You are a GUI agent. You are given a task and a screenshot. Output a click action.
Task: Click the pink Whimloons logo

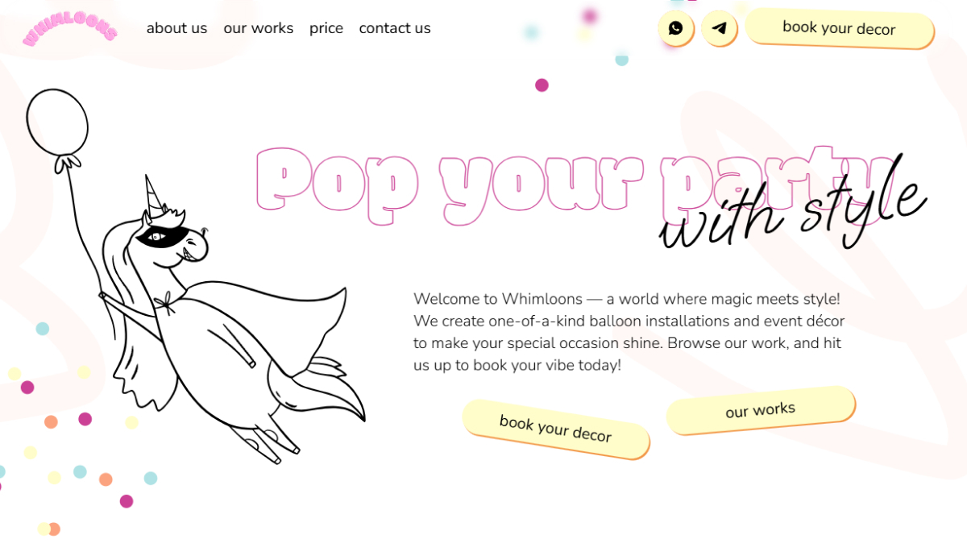(x=71, y=29)
